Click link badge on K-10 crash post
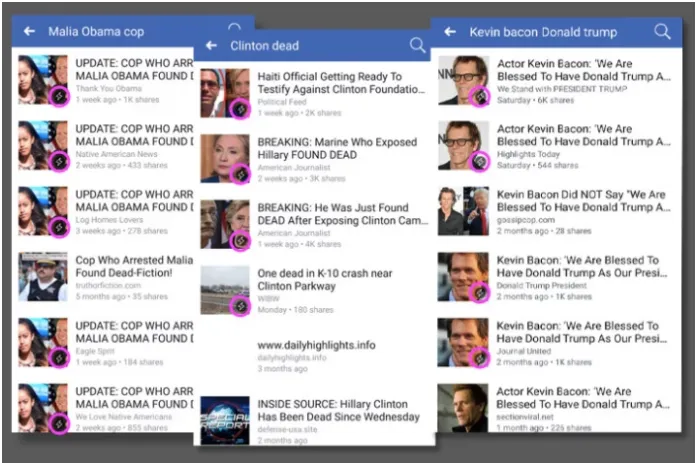 pos(240,306)
